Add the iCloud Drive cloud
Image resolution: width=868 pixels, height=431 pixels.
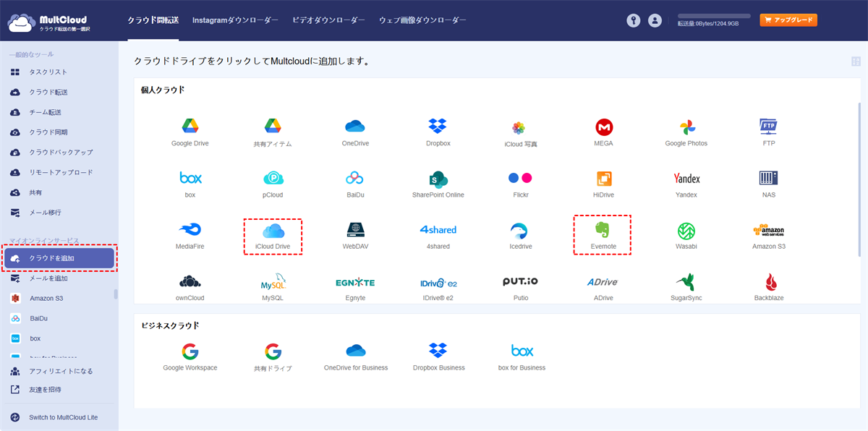click(273, 236)
